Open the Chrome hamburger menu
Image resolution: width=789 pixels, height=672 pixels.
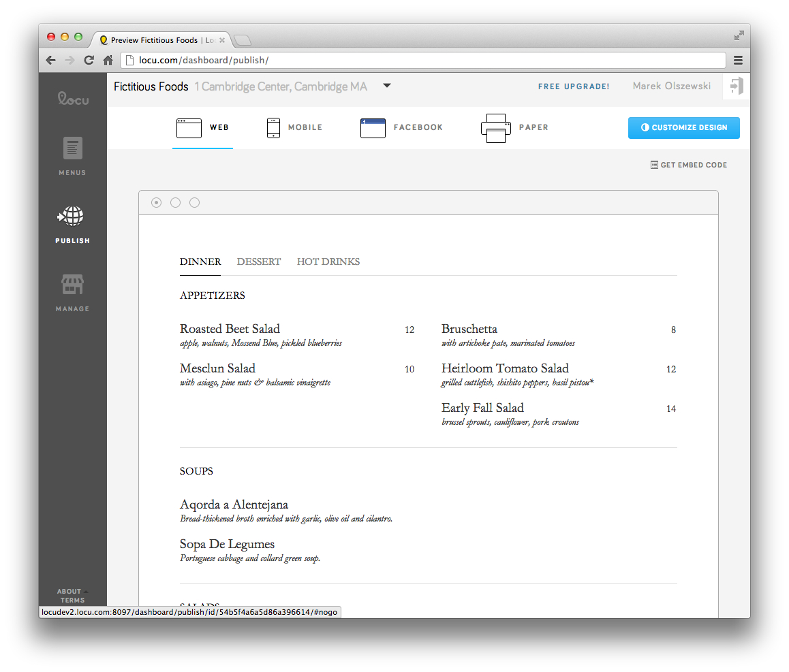738,61
